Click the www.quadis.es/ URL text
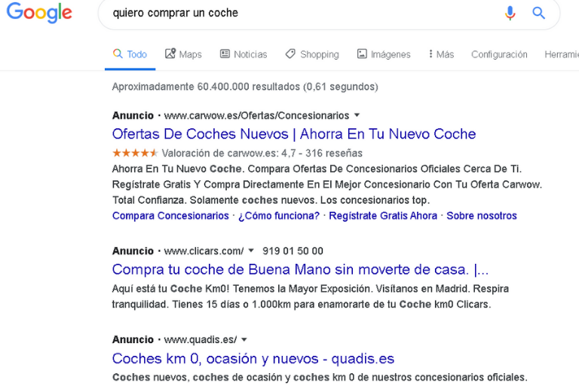Image resolution: width=579 pixels, height=392 pixels. (x=201, y=339)
